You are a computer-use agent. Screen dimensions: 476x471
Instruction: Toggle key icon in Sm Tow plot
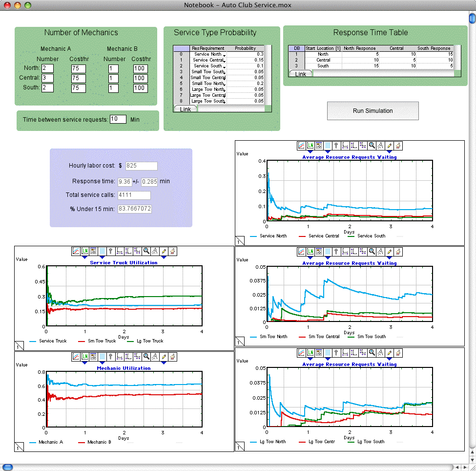point(336,252)
